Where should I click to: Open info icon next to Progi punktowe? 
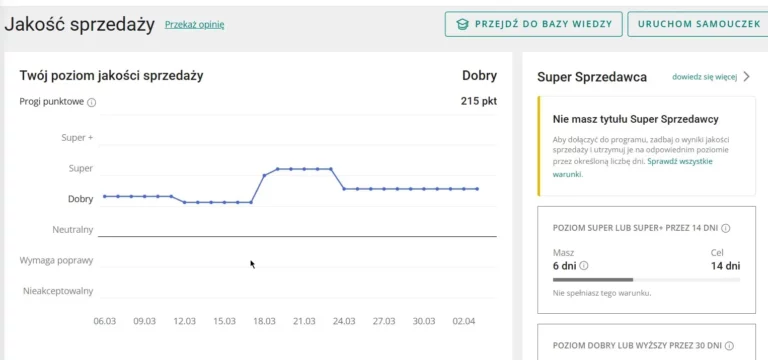pyautogui.click(x=92, y=102)
